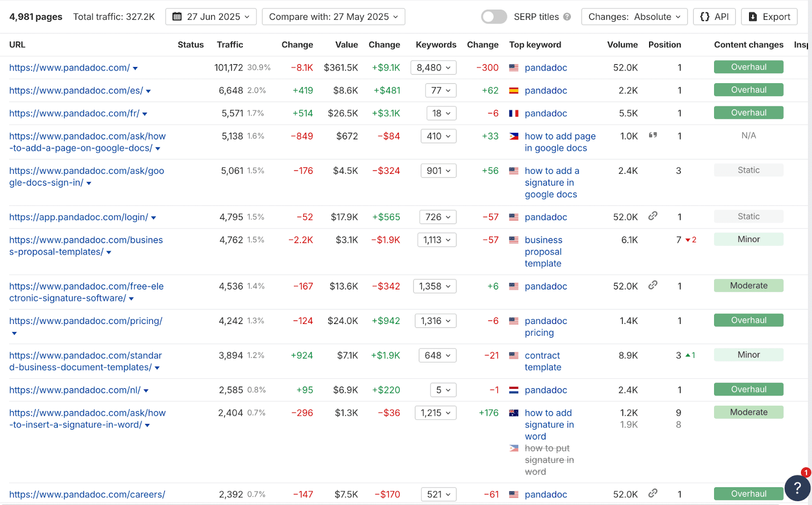Click the position change '2' indicator in row 7
The width and height of the screenshot is (812, 505).
pyautogui.click(x=691, y=240)
